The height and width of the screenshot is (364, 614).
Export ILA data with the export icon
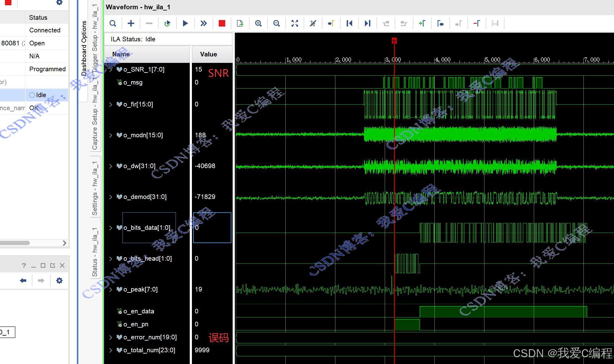click(x=240, y=23)
